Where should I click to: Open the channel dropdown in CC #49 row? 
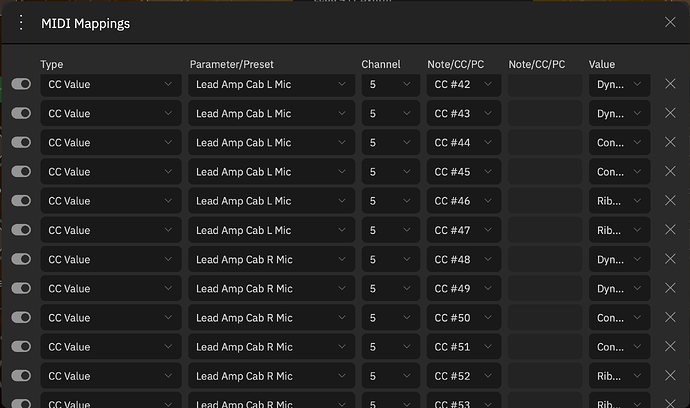391,288
